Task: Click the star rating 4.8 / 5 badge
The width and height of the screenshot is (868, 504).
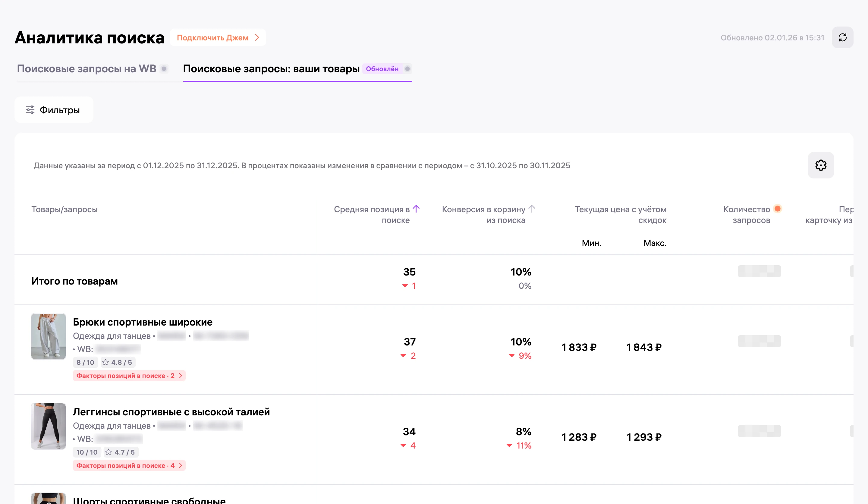Action: tap(118, 362)
